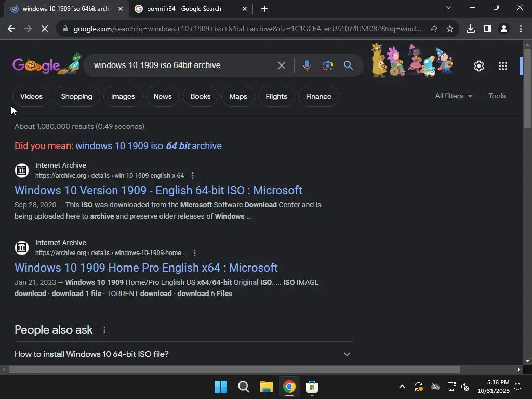This screenshot has height=399, width=532.
Task: Switch to the pomni r34 Google Search tab
Action: 190,9
